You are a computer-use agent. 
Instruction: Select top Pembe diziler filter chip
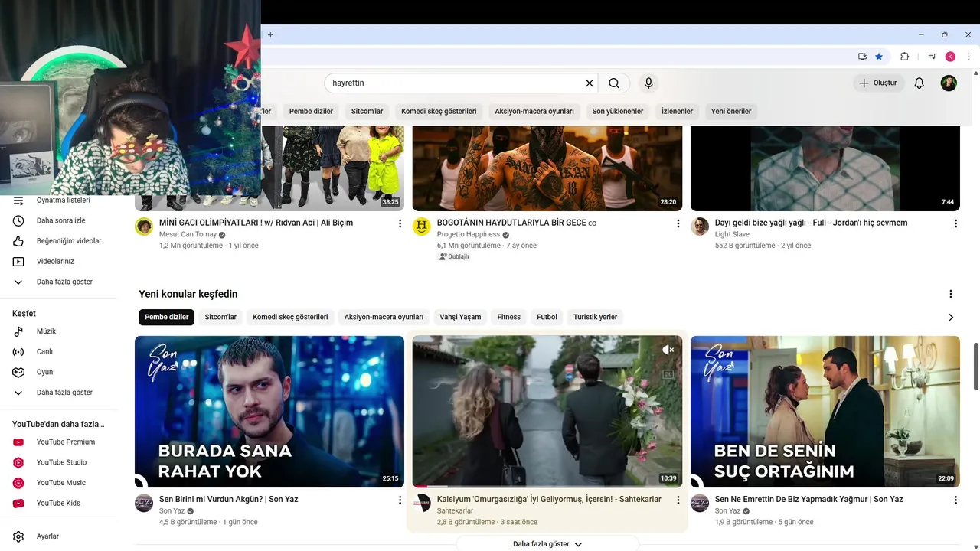(x=311, y=111)
